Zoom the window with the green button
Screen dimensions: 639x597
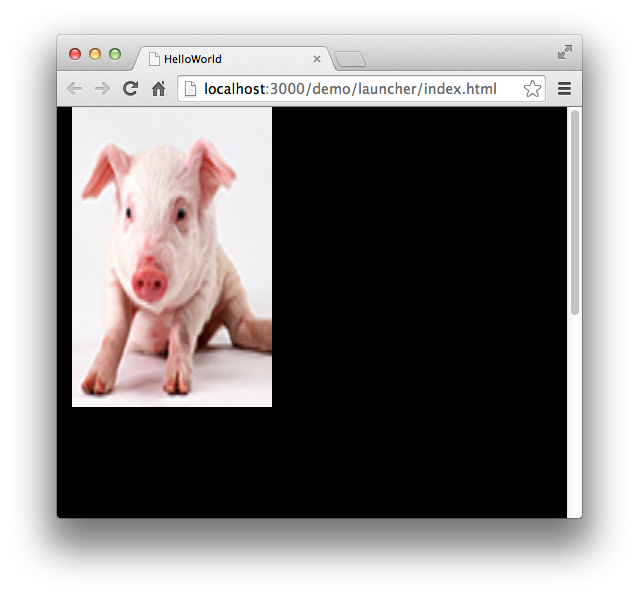click(115, 54)
